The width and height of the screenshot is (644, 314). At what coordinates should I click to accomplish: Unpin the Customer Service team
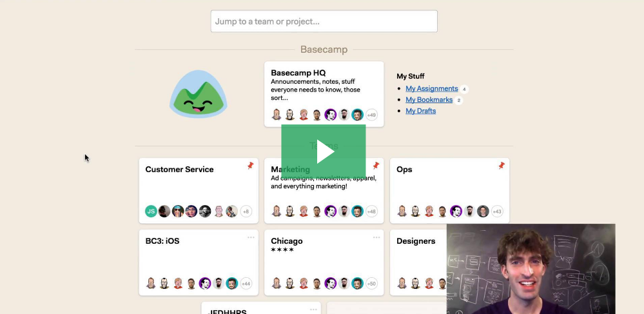(x=251, y=166)
